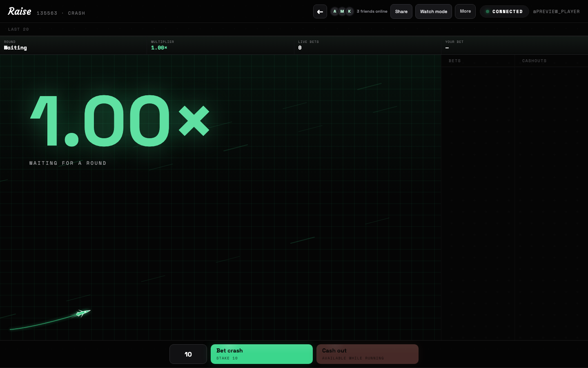Click the Raise logo

[20, 11]
